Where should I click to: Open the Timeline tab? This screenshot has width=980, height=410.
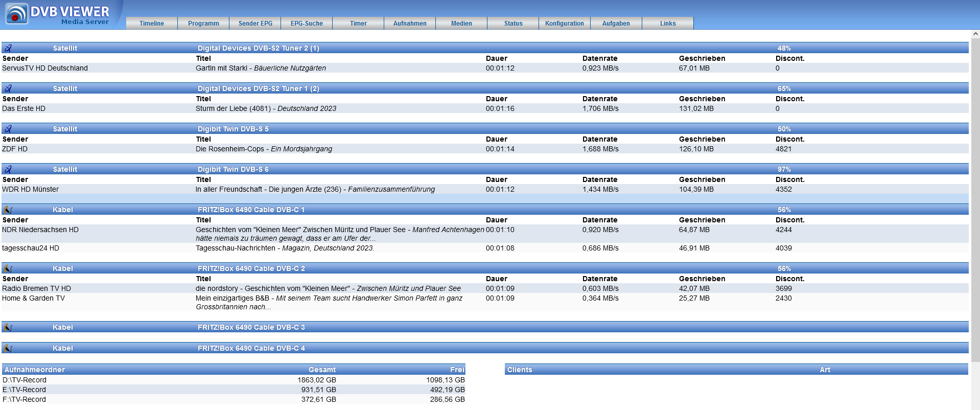pyautogui.click(x=152, y=24)
